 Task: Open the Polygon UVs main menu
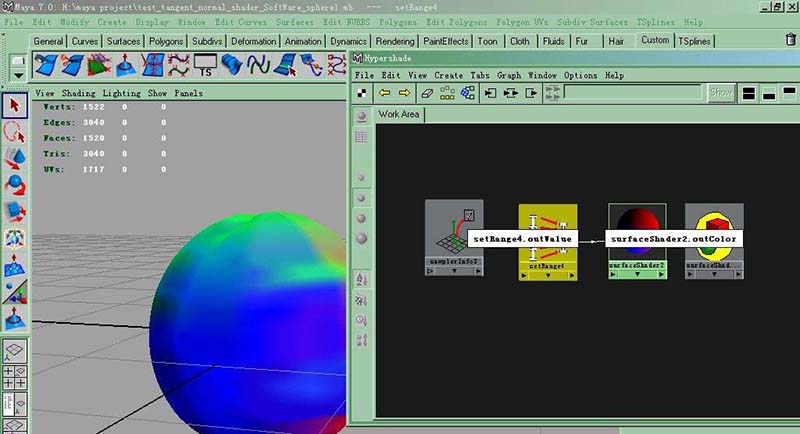click(x=522, y=22)
